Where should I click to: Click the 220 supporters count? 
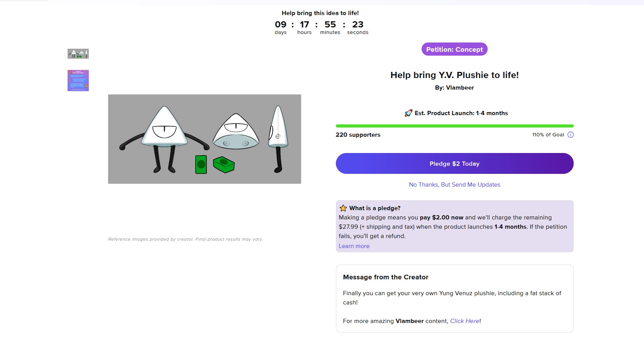(x=358, y=135)
